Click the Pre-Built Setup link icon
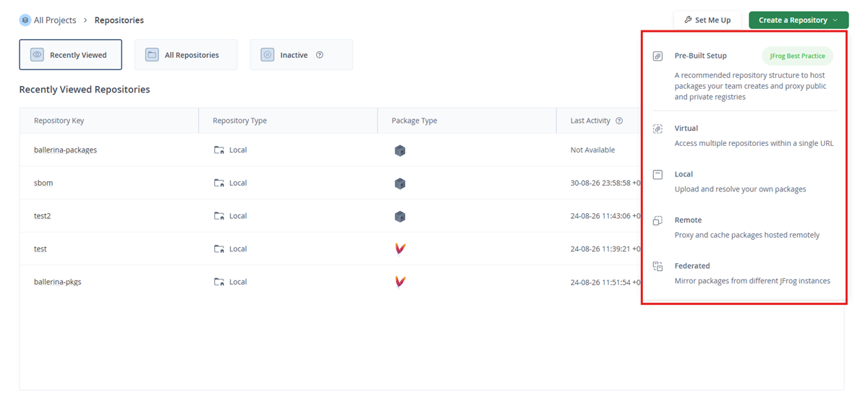This screenshot has height=404, width=868. [658, 56]
